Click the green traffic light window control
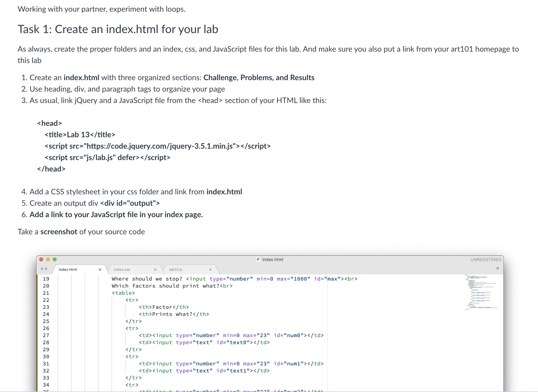Viewport: 538px width, 392px height. click(55, 259)
